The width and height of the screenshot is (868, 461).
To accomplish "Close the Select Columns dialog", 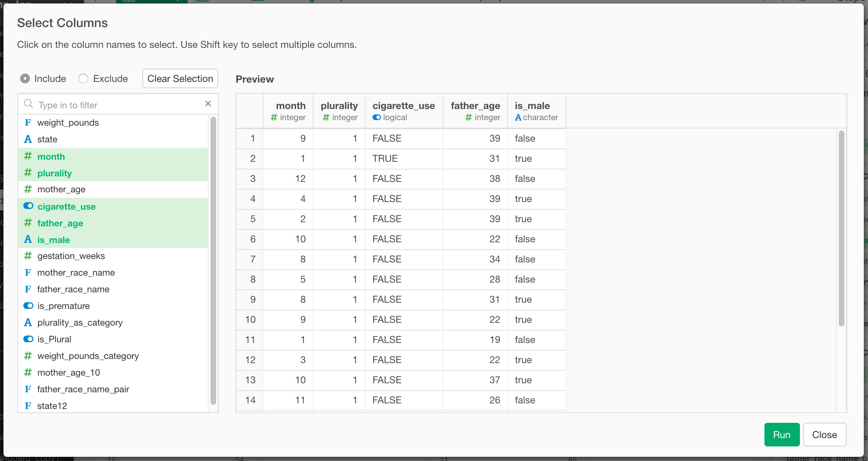I will [x=824, y=435].
